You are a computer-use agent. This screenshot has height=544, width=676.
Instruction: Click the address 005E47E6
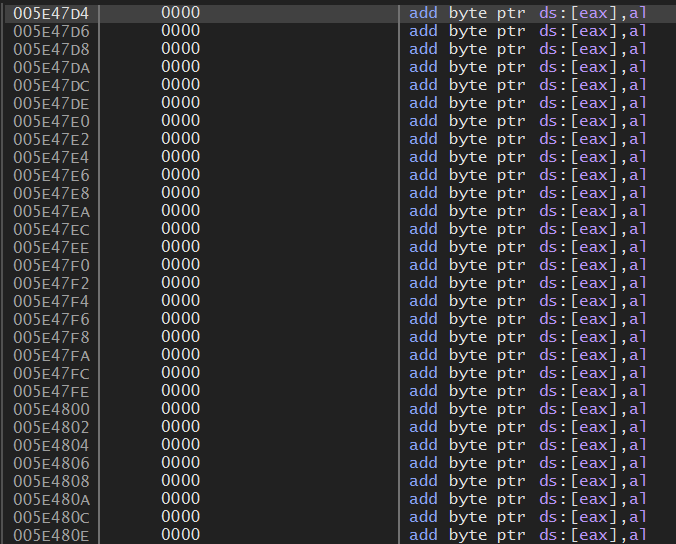point(51,175)
